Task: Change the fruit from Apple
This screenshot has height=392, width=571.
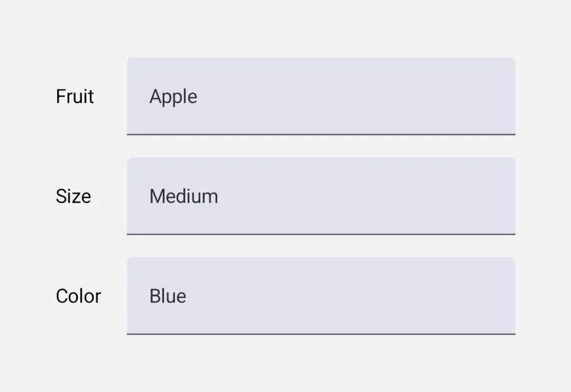Action: [321, 96]
